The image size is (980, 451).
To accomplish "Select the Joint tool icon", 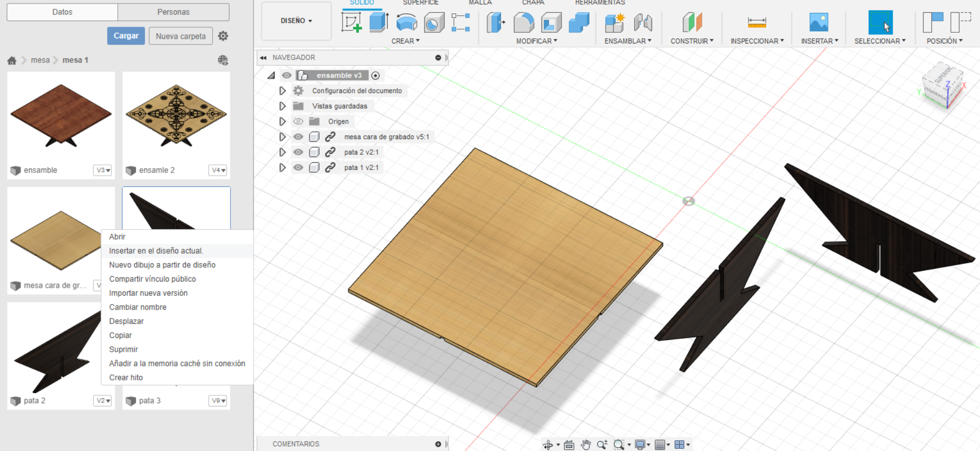I will point(642,23).
